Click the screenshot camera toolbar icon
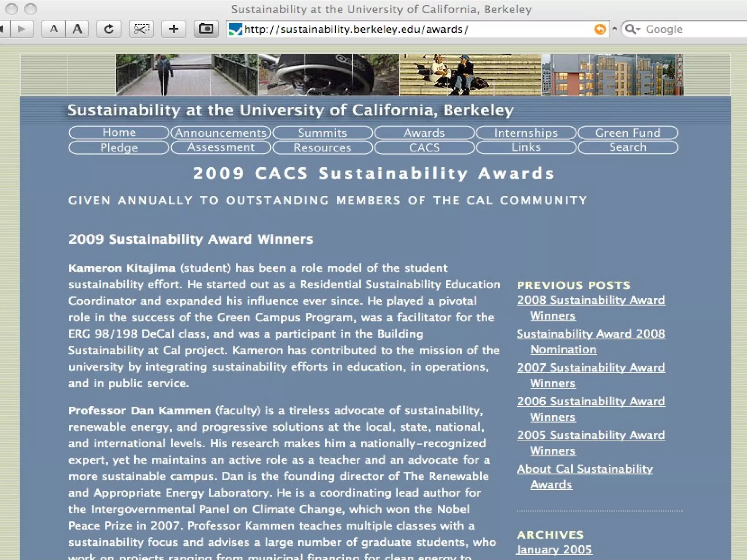This screenshot has height=560, width=747. (206, 29)
